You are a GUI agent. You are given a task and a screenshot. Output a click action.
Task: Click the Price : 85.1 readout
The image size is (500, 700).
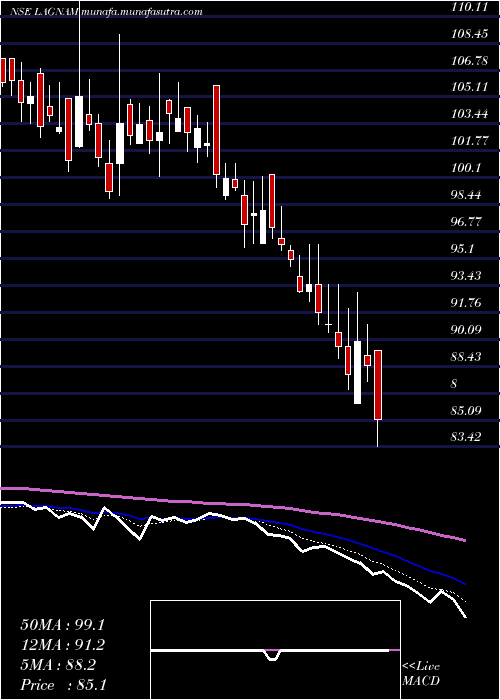click(64, 684)
